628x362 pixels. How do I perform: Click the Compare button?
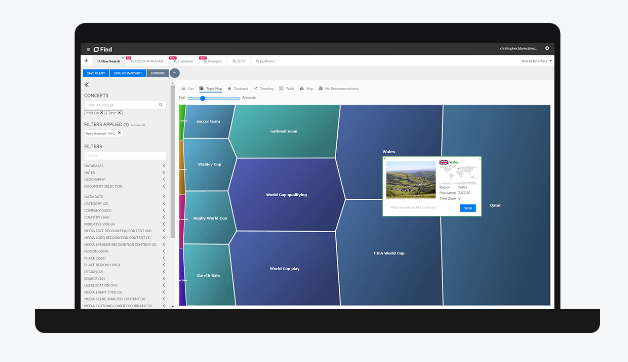(157, 73)
